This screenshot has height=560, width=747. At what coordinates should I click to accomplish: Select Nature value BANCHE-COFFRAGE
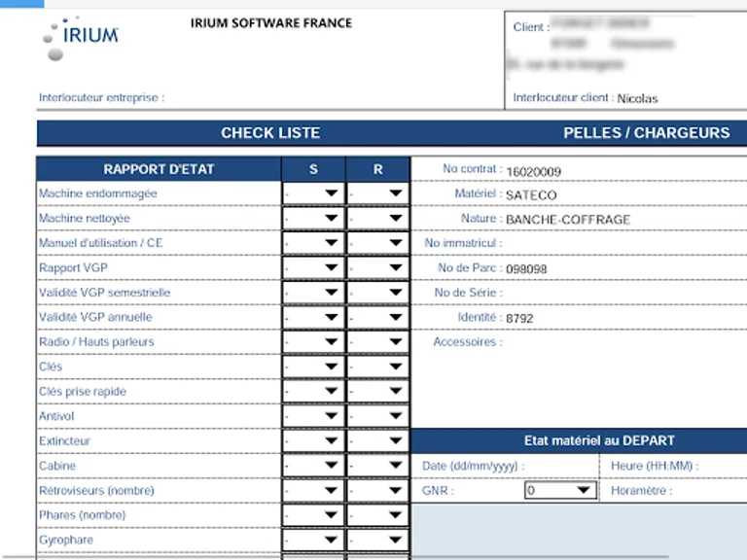click(568, 220)
